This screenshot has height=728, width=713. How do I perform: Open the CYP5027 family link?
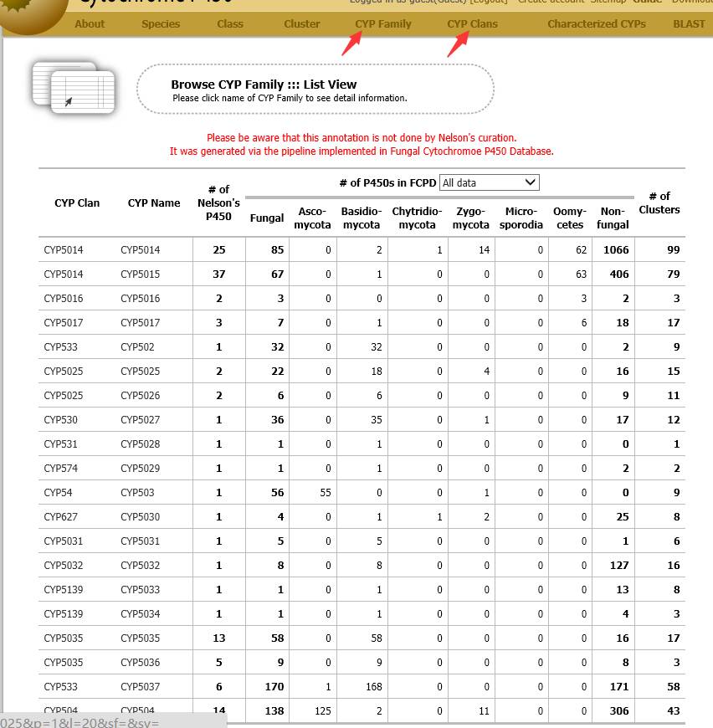coord(141,420)
